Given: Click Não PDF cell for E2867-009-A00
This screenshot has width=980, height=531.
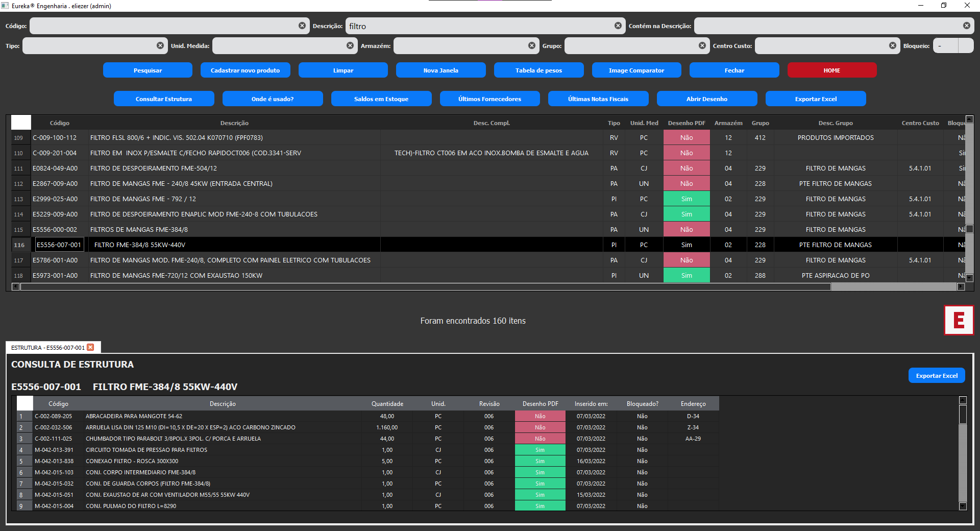Looking at the screenshot, I should point(687,183).
